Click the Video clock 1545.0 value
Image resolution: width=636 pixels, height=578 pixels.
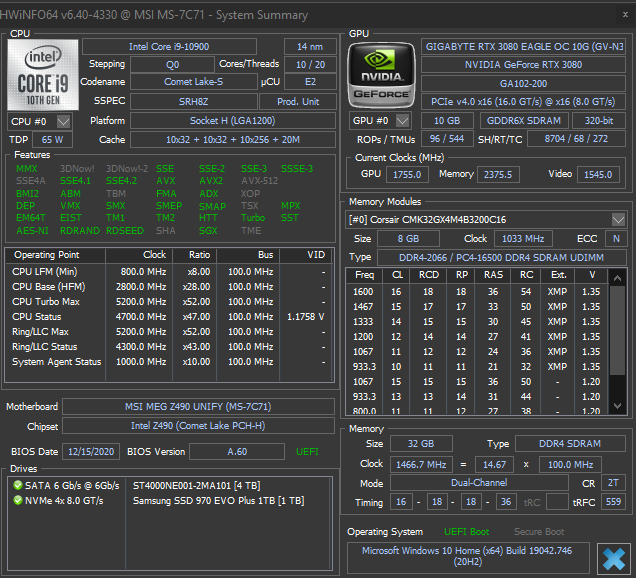coord(598,174)
